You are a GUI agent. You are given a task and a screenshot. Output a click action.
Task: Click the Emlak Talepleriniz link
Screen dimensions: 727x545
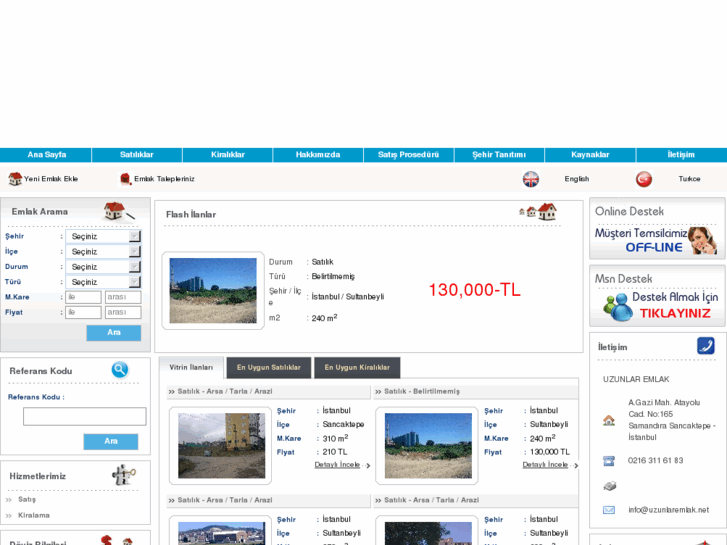tap(164, 179)
